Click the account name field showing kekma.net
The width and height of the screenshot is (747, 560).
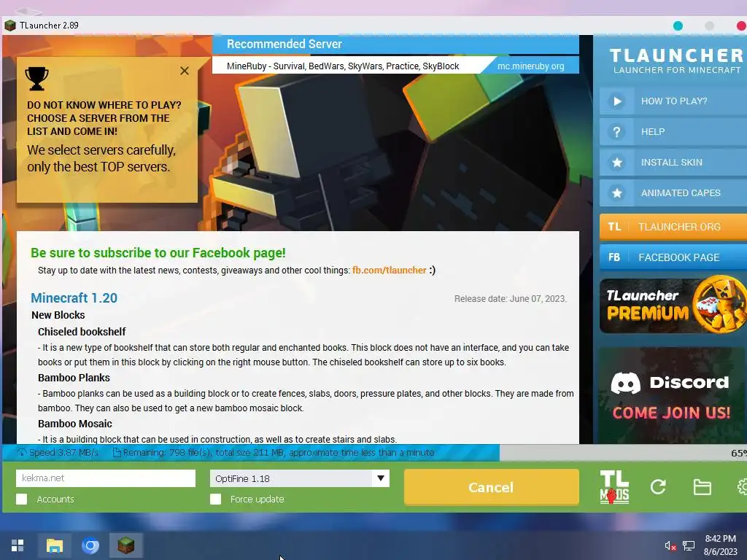[106, 478]
